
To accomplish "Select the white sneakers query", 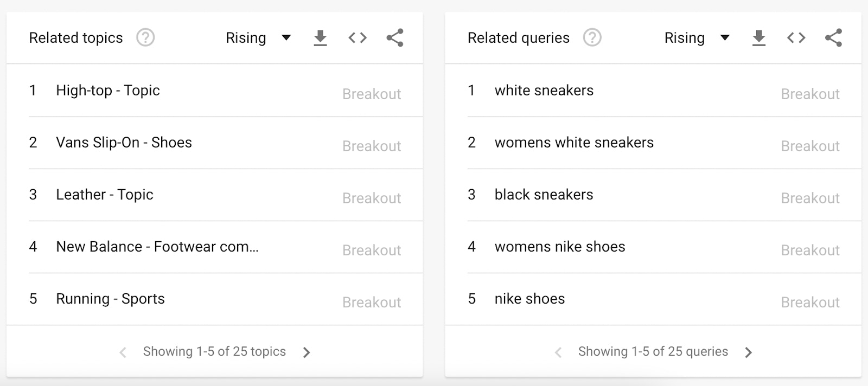I will click(x=544, y=90).
